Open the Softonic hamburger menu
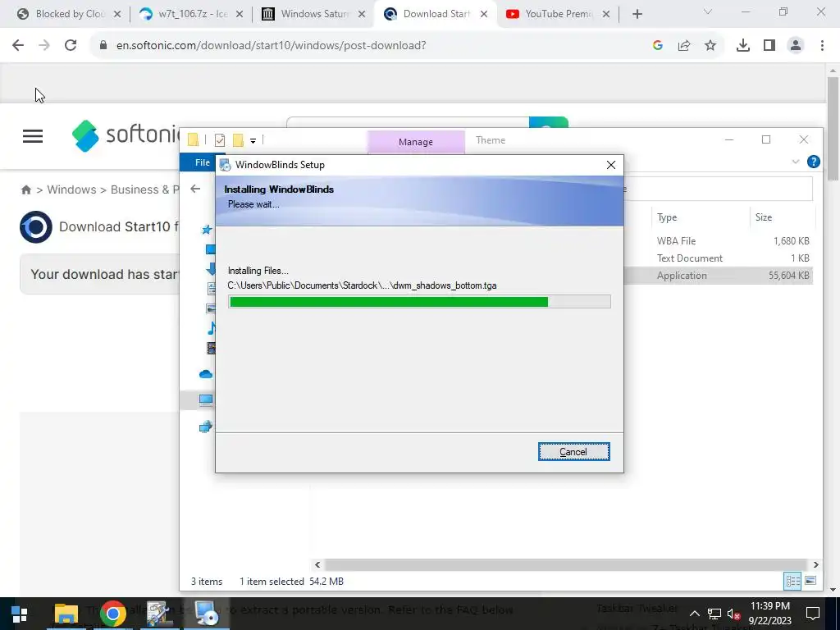The image size is (840, 630). [x=33, y=136]
